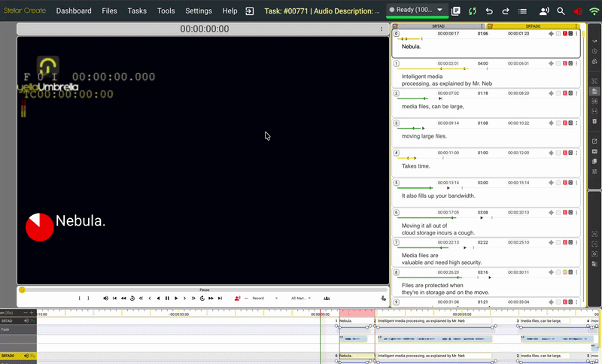Open the options menu on Nebula cue
The width and height of the screenshot is (602, 364).
pos(576,34)
